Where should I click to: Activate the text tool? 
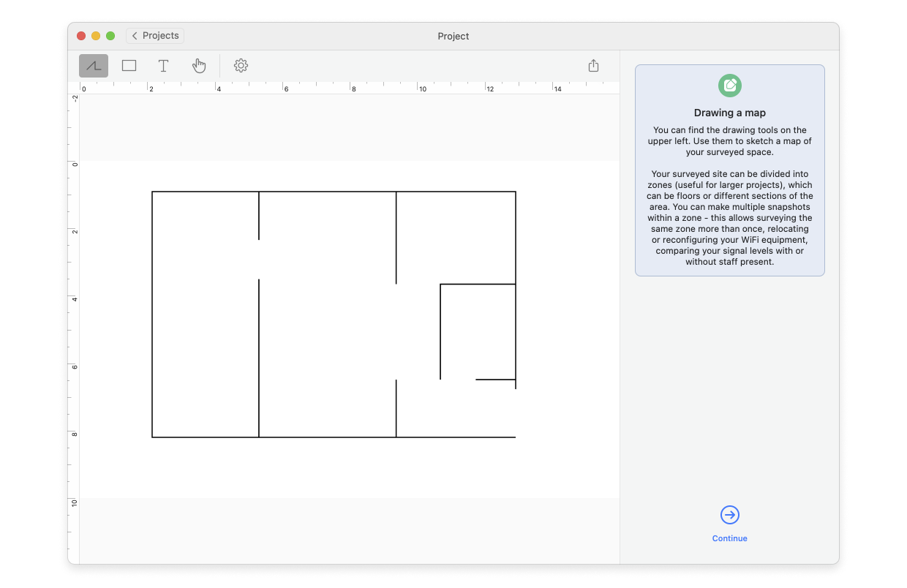coord(163,65)
